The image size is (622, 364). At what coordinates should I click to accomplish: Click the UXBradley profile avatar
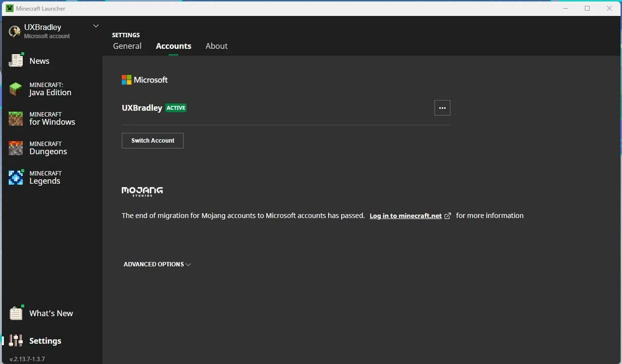(14, 31)
